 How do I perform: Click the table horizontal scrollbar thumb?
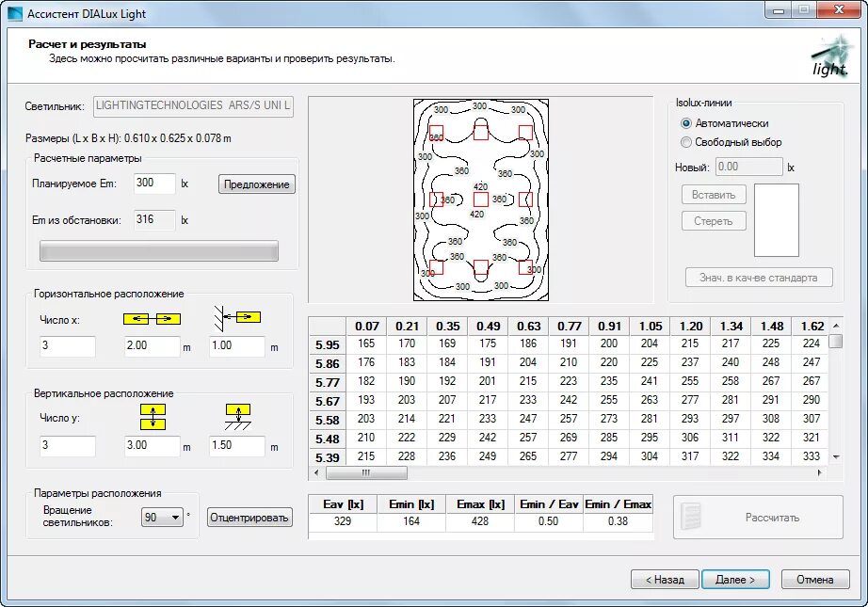[366, 473]
